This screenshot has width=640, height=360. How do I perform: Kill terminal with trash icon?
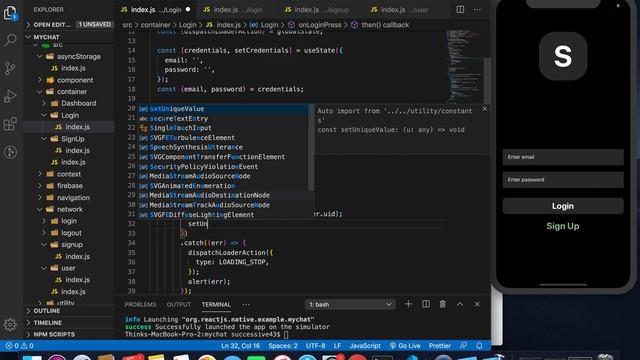[x=443, y=304]
